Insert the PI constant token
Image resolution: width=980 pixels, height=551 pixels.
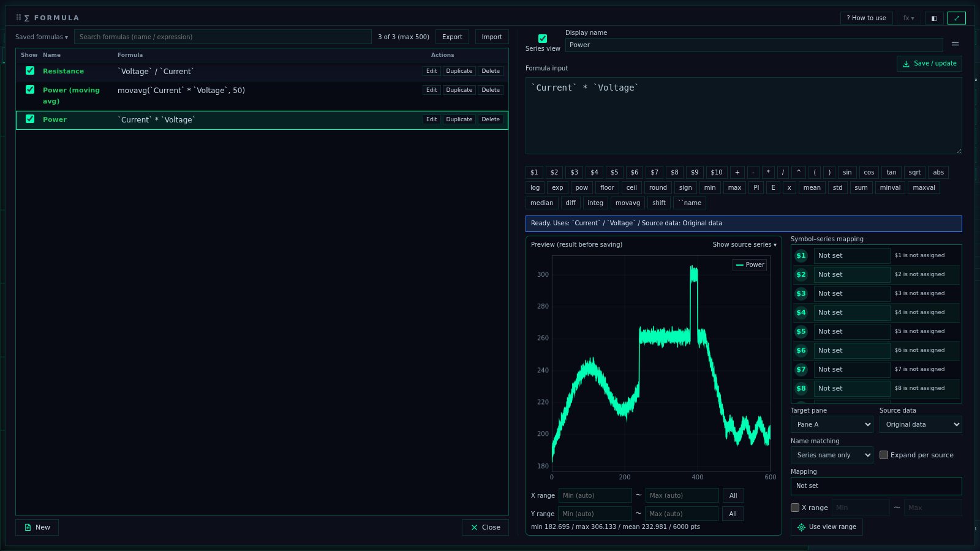[x=756, y=188]
